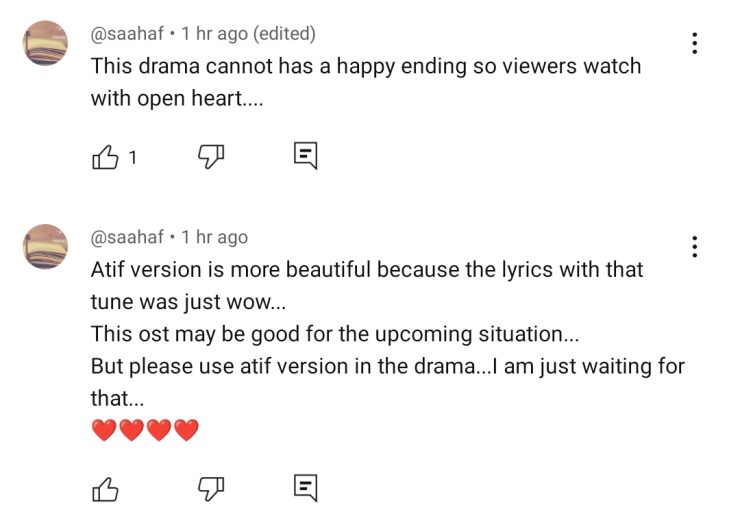740x527 pixels.
Task: Open options menu for the edited comment
Action: (694, 43)
